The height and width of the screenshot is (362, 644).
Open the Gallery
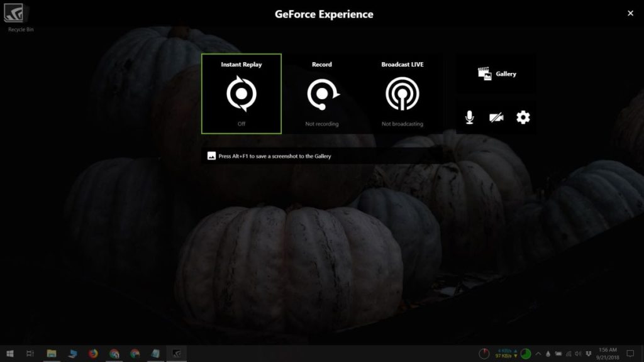tap(496, 73)
